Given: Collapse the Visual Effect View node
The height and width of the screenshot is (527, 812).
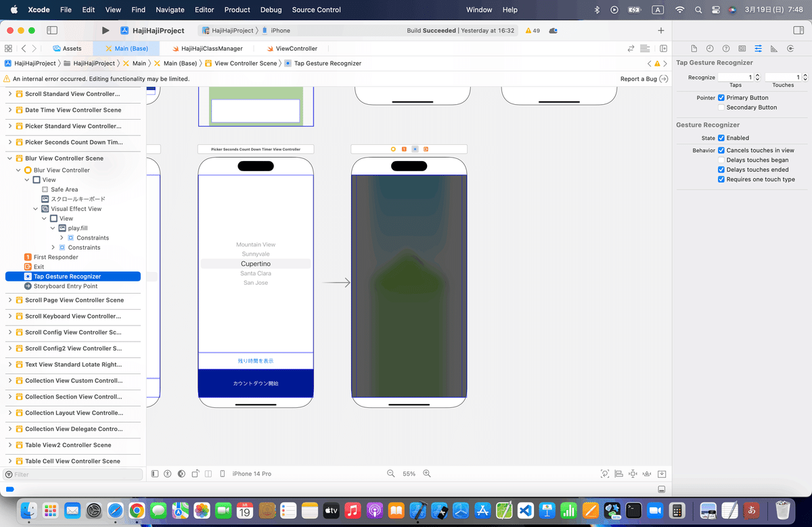Looking at the screenshot, I should coord(37,209).
